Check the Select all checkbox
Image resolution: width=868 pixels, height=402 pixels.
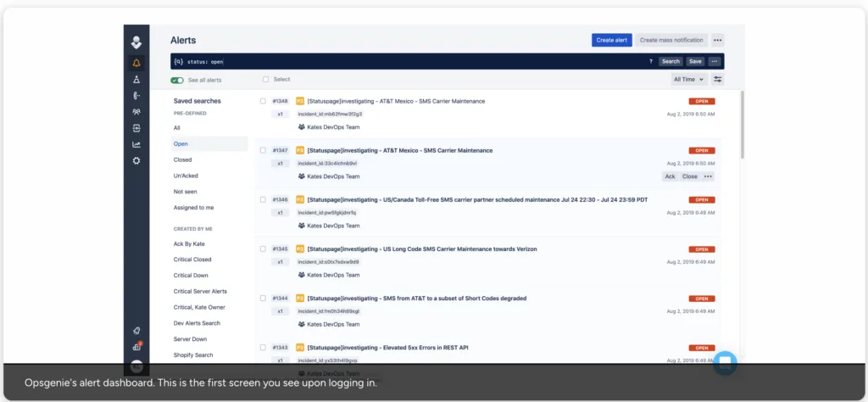click(x=265, y=79)
